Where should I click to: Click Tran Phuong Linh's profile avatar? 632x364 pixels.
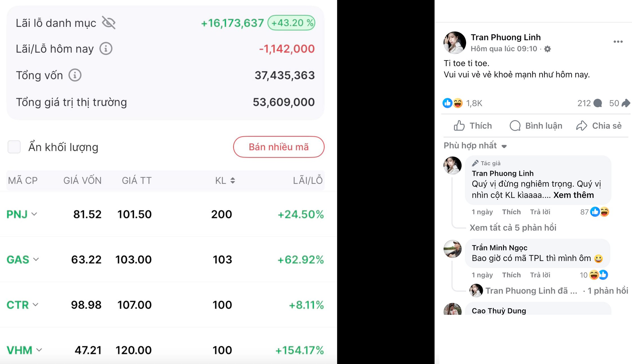click(x=454, y=42)
